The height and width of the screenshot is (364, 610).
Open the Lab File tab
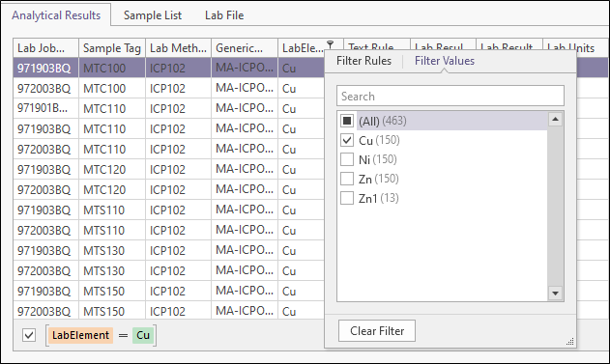[224, 15]
